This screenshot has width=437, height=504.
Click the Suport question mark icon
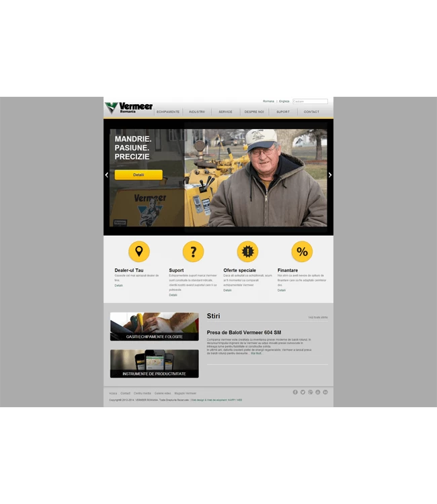coord(193,251)
